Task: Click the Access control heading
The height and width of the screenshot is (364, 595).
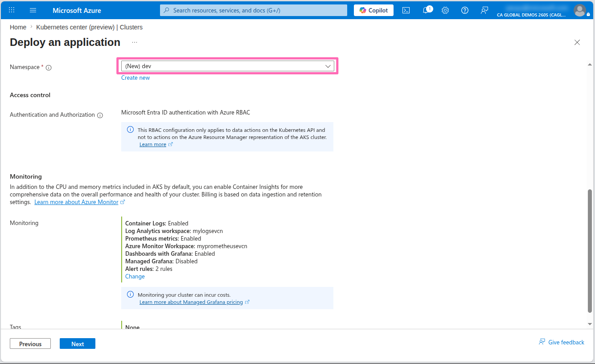Action: (x=30, y=95)
